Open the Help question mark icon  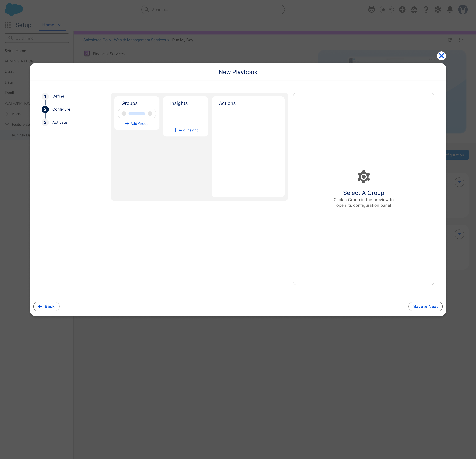[426, 10]
